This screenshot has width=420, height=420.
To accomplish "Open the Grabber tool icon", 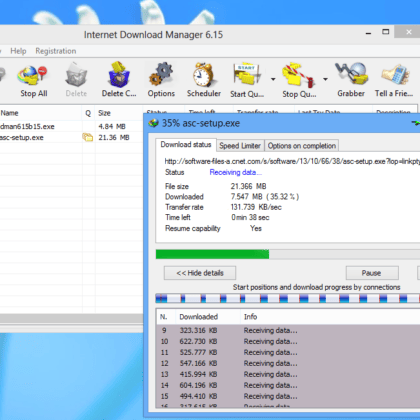I will 351,73.
